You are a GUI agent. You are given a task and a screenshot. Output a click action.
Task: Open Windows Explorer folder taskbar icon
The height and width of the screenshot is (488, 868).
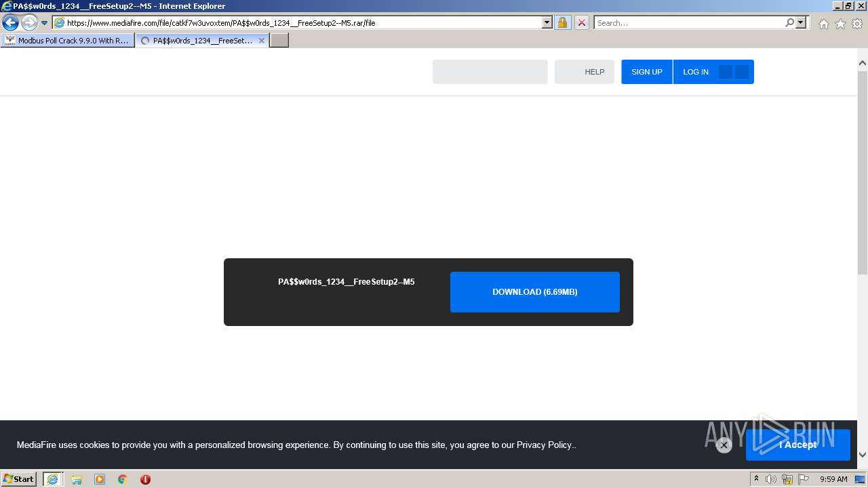[x=77, y=479]
